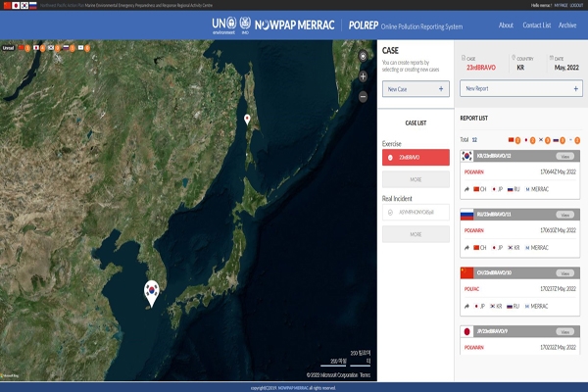Click Russia flag on RU/23rdBRAVO/11 card
588x392 pixels.
[466, 215]
